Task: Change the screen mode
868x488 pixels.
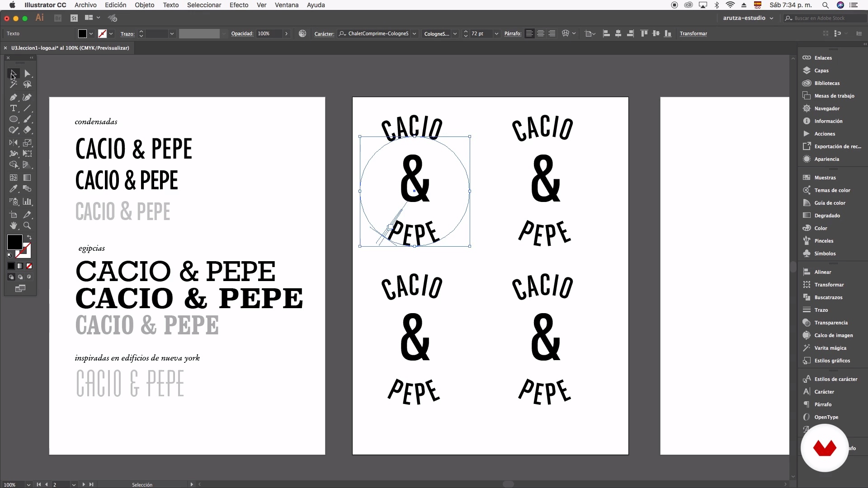Action: tap(20, 289)
